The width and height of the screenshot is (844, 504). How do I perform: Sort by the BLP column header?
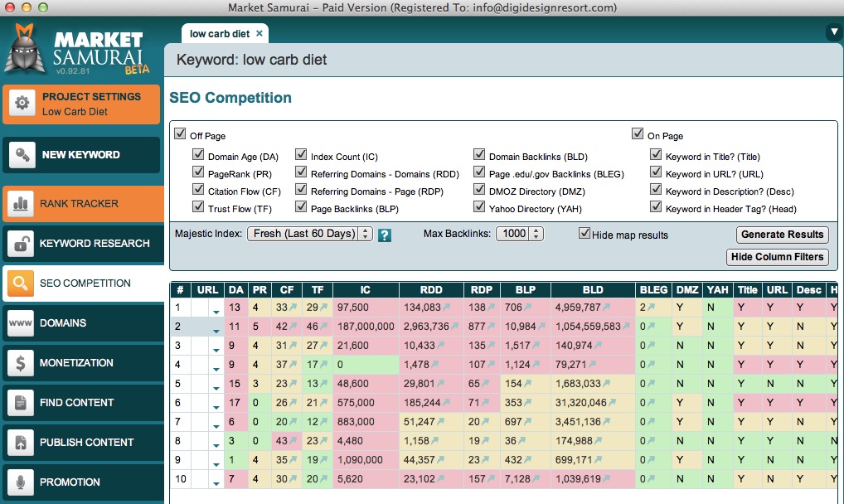tap(526, 289)
